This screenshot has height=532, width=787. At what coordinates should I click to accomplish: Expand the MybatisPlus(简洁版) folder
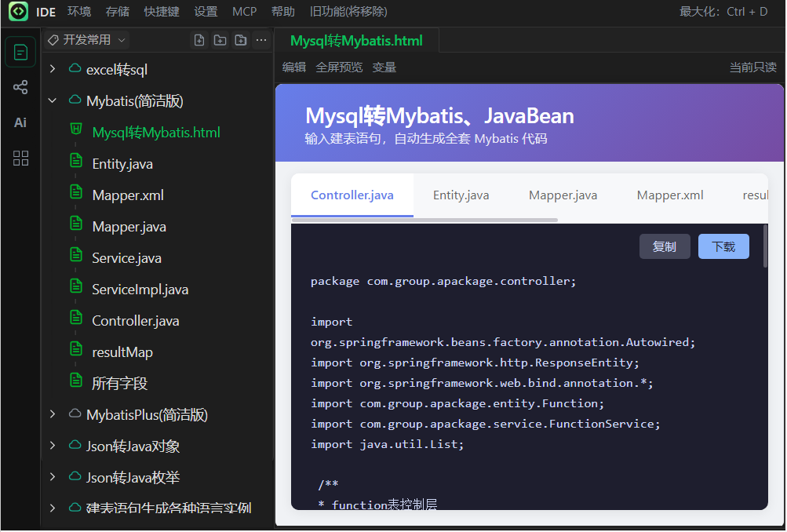coord(53,414)
